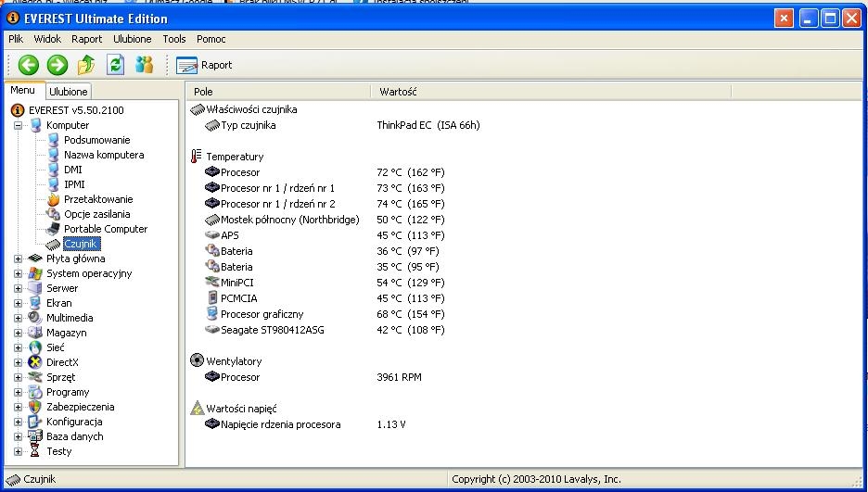Expand the DirectX node

pos(18,363)
